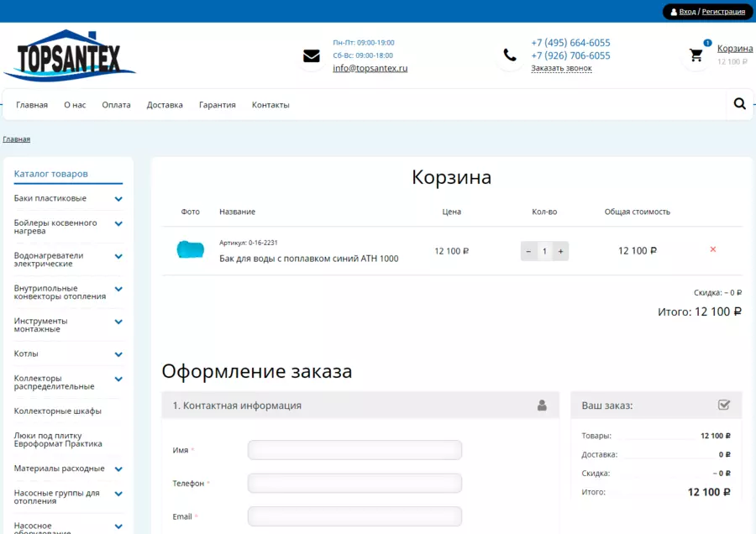Click Артикул: 0-16-2231 text
This screenshot has height=534, width=756.
click(249, 243)
